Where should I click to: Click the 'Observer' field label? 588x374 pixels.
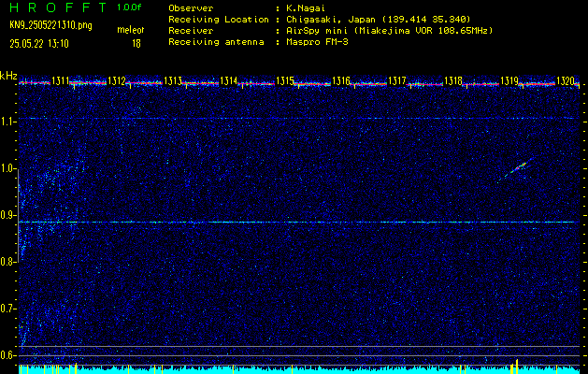191,8
